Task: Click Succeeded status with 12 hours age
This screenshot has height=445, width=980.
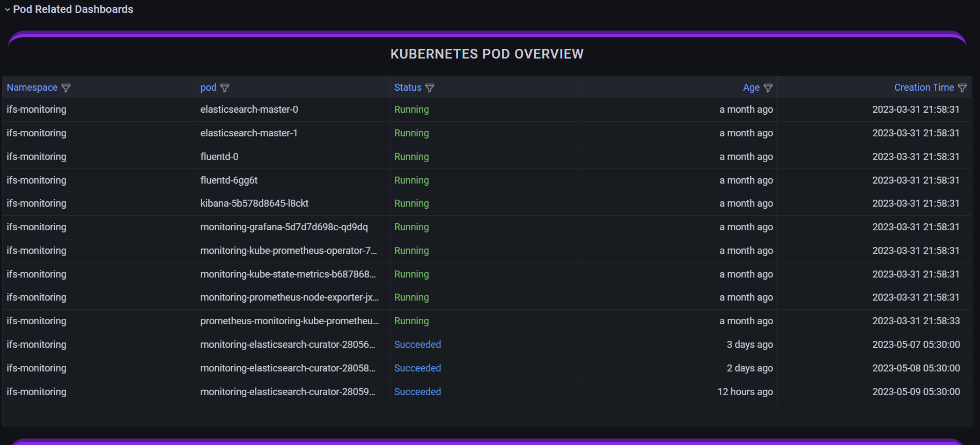Action: point(417,392)
